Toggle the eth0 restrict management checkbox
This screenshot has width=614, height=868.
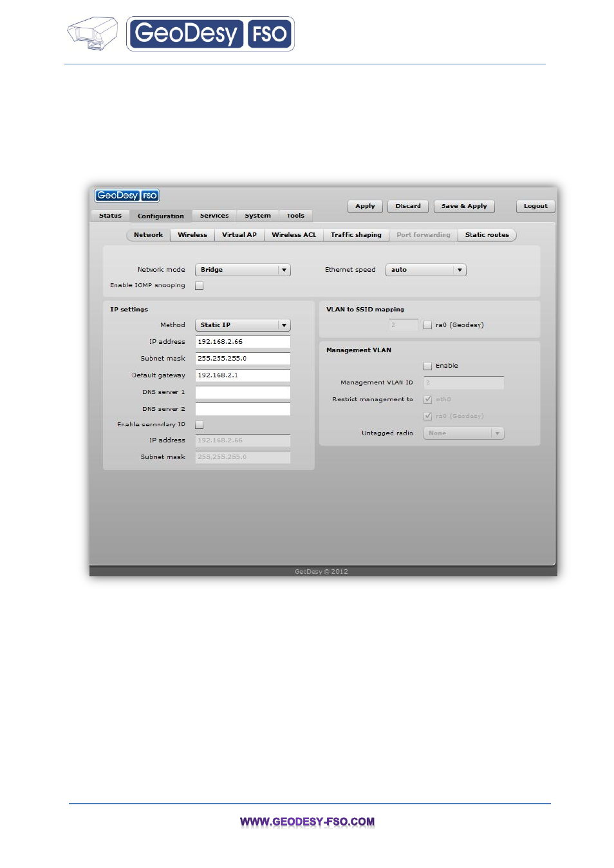(x=427, y=399)
